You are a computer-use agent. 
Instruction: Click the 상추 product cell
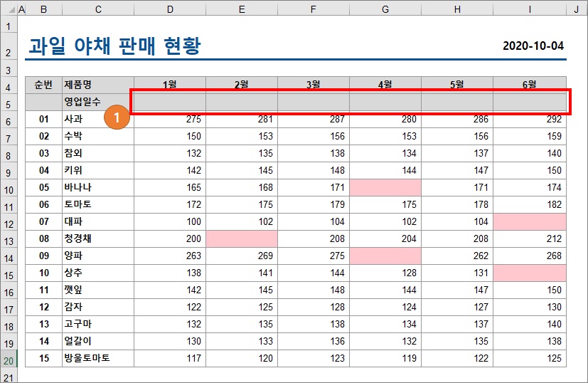pos(98,273)
